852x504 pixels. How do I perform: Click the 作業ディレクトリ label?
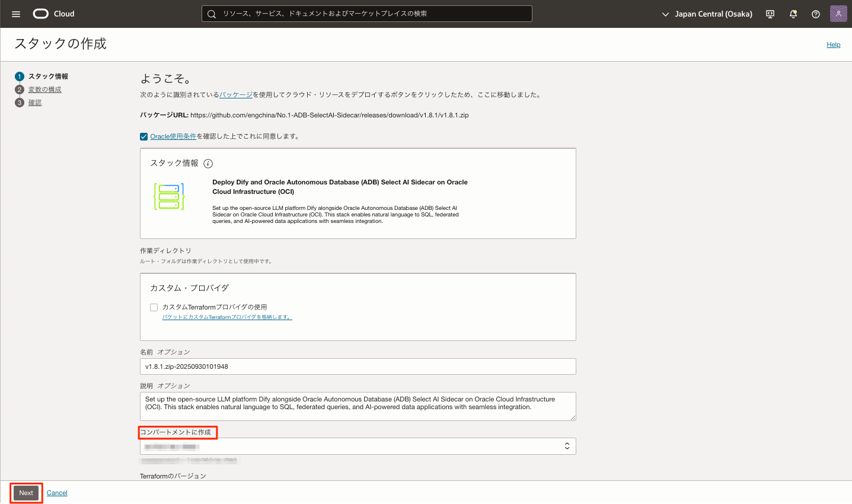click(165, 251)
